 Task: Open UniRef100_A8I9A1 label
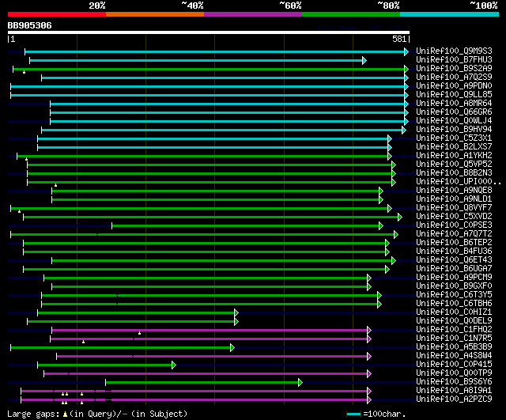pyautogui.click(x=454, y=391)
